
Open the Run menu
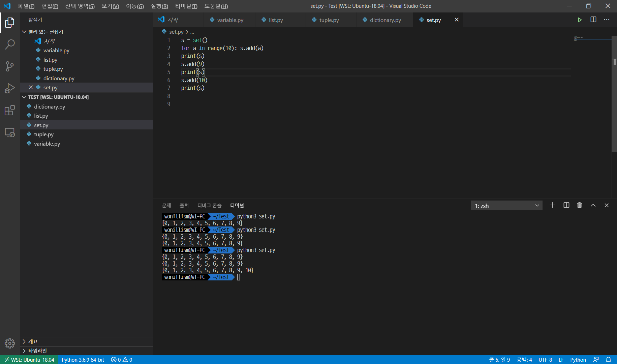159,6
